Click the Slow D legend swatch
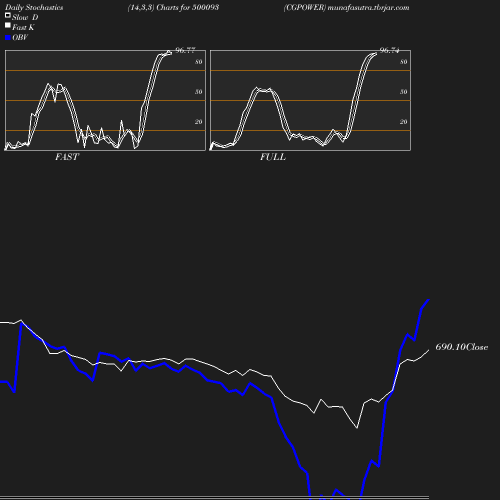The height and width of the screenshot is (500, 500). [x=8, y=15]
